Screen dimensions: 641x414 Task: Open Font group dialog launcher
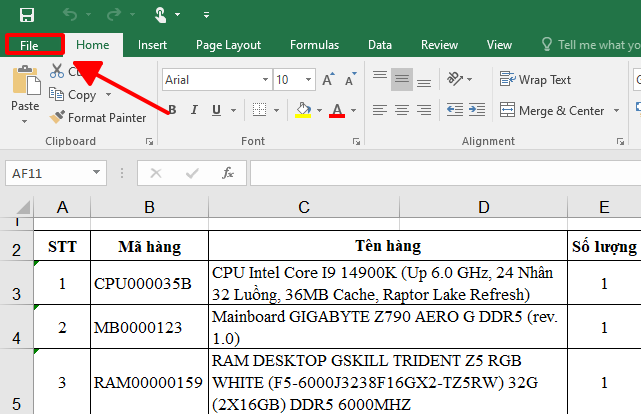coord(356,141)
